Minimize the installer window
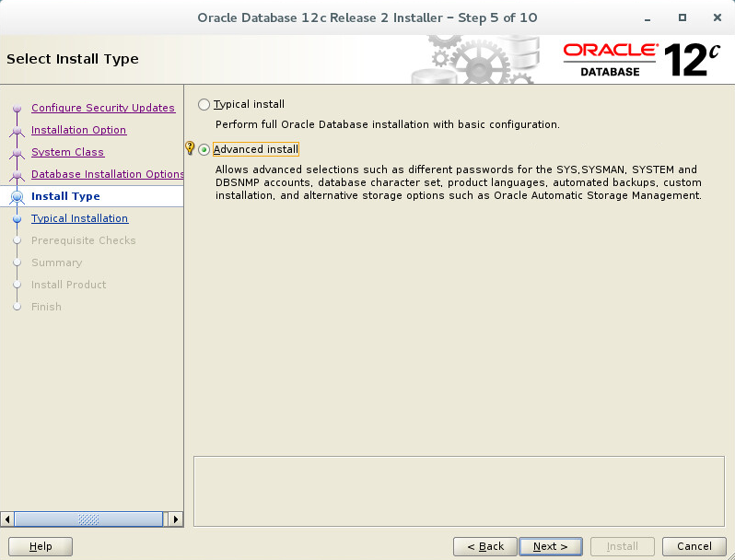 click(647, 18)
